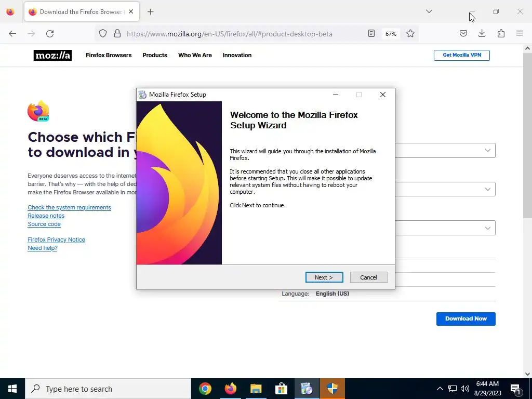View site security via the padlock icon
The height and width of the screenshot is (399, 532).
[117, 33]
